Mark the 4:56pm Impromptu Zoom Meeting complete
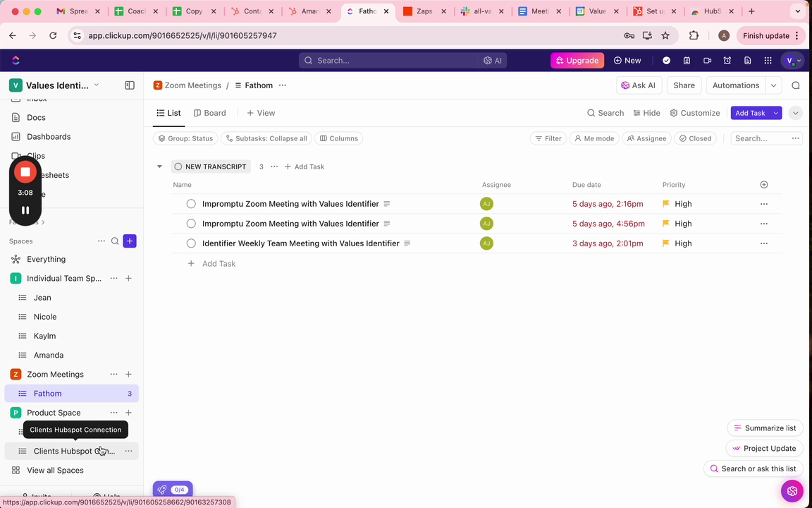 [x=191, y=224]
